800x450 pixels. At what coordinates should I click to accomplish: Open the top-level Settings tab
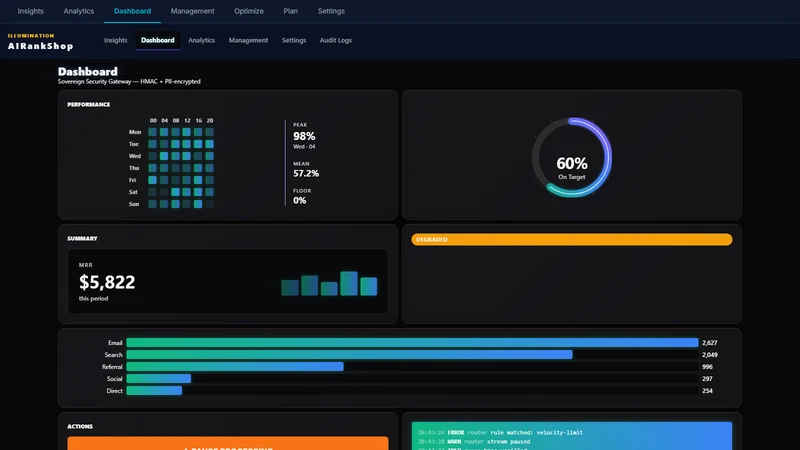click(331, 11)
